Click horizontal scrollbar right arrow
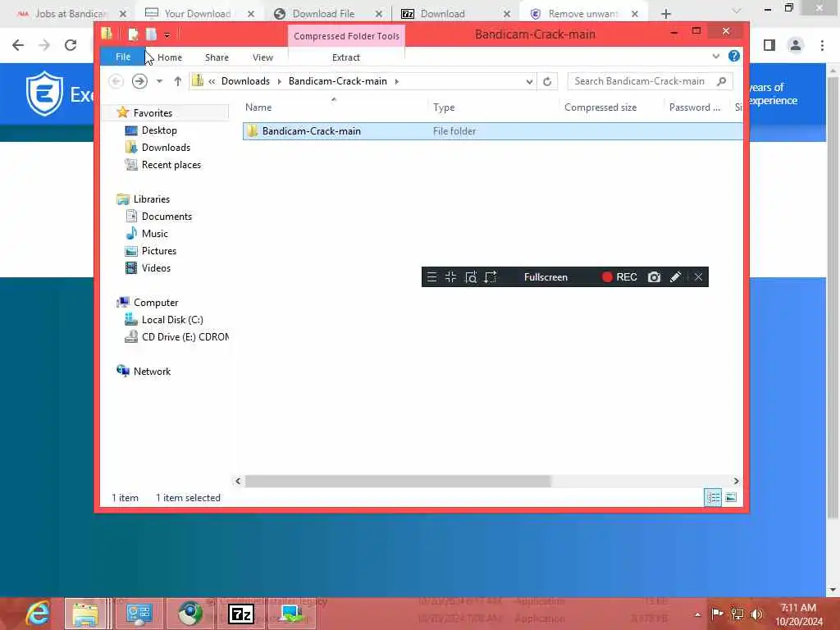 click(x=736, y=481)
